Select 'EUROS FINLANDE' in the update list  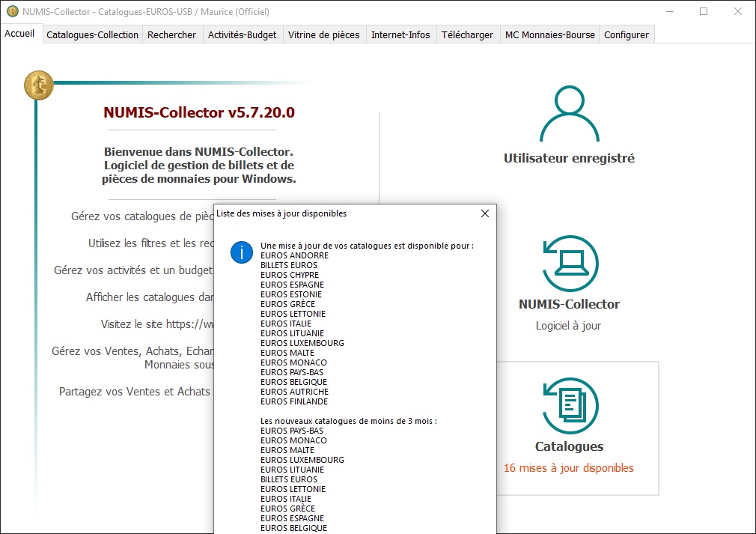(x=294, y=401)
